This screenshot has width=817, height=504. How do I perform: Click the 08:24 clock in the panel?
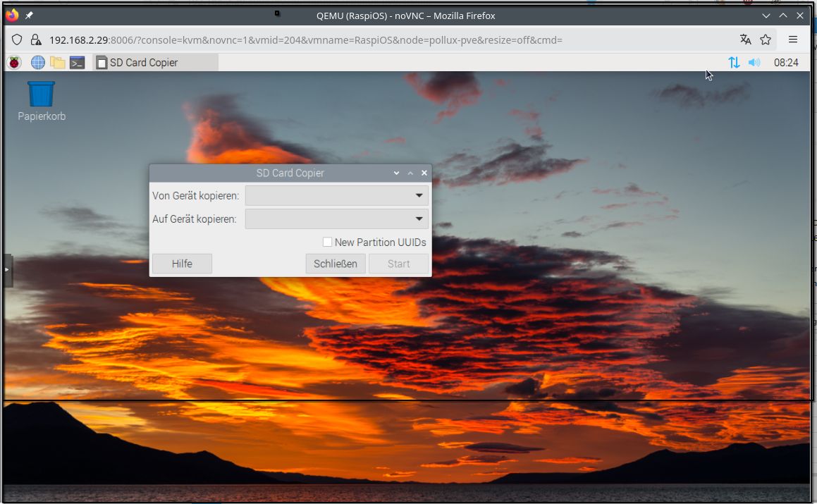786,62
